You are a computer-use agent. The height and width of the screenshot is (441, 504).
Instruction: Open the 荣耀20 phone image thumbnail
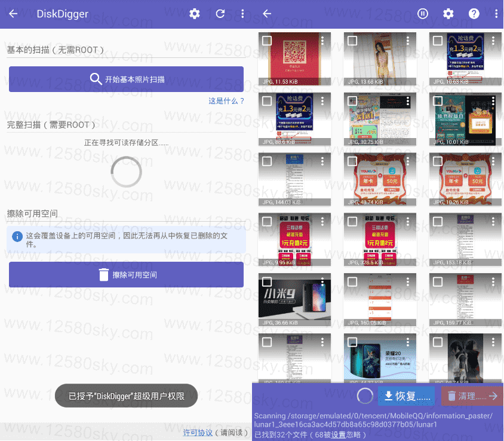coord(380,358)
